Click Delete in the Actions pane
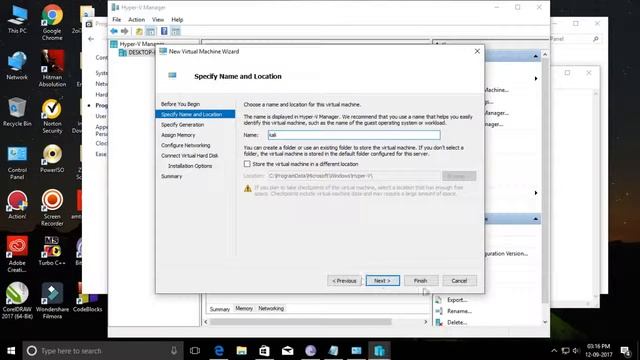 click(457, 322)
